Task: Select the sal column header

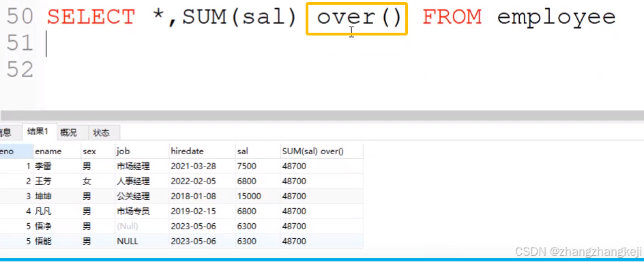Action: (258, 151)
